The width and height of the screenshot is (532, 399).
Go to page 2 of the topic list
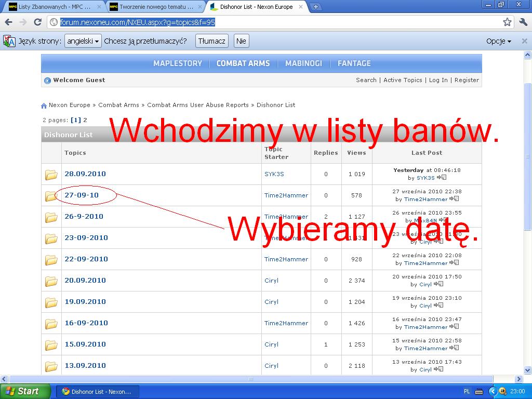(x=85, y=120)
